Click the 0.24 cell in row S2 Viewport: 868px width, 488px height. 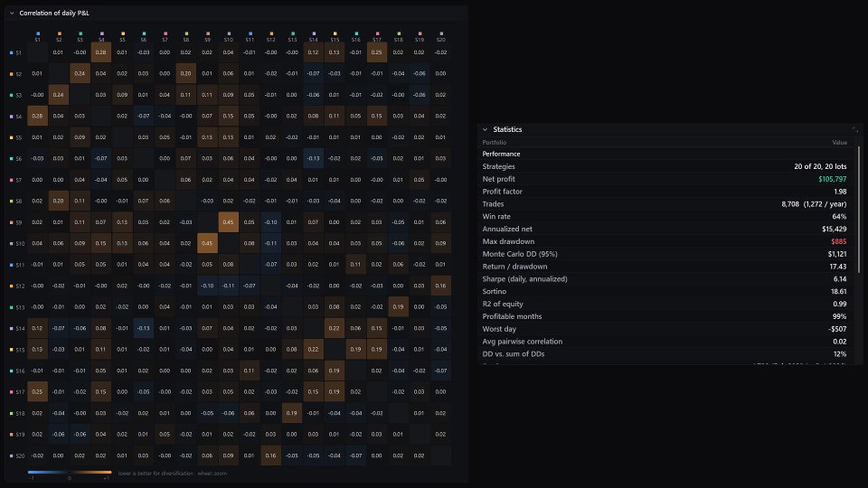[x=80, y=73]
